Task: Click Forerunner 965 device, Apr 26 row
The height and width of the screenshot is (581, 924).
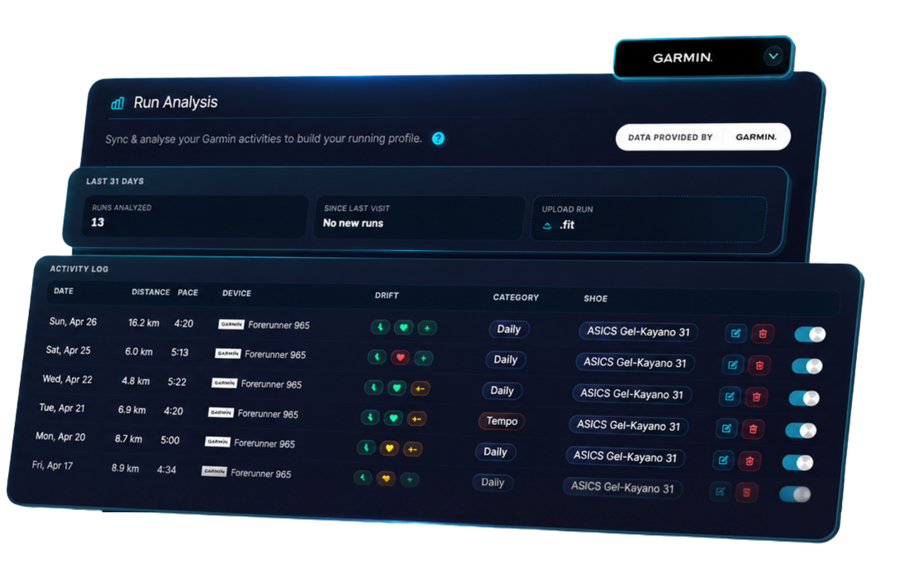Action: coord(264,325)
